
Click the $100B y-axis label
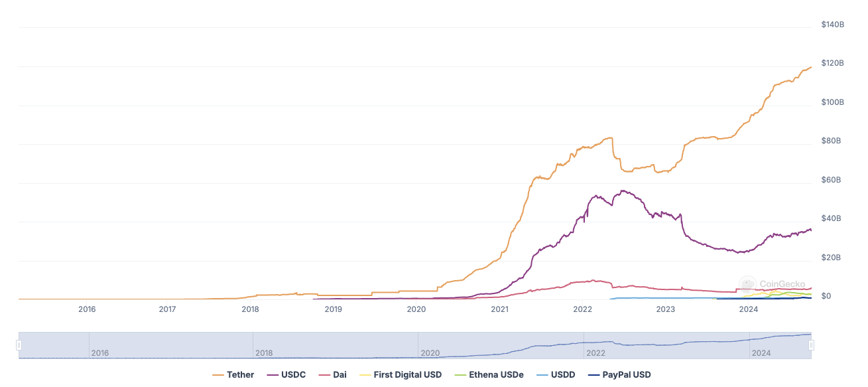[x=832, y=102]
